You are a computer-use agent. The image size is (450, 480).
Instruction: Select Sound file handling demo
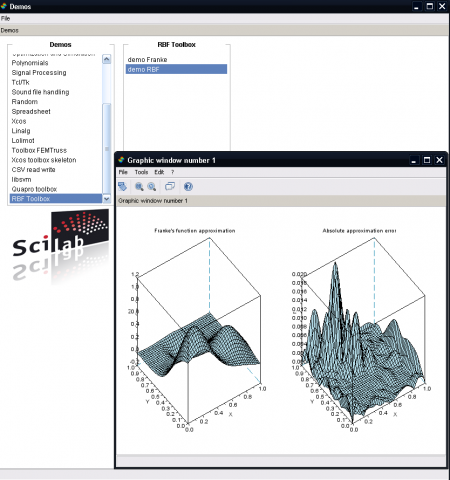[x=56, y=92]
